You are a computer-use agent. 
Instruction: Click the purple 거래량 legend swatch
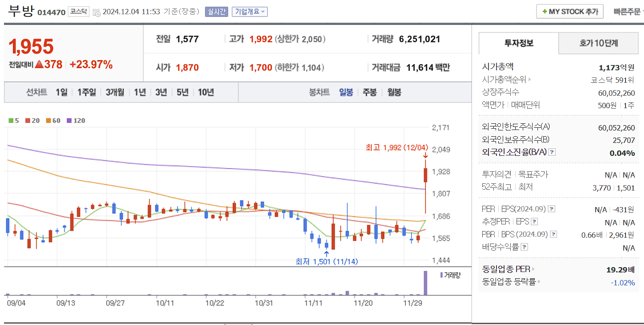[x=442, y=275]
